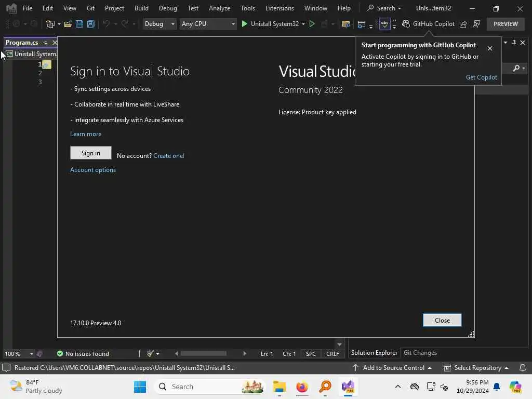The width and height of the screenshot is (532, 399).
Task: Click the Ln: 1 line indicator
Action: click(267, 353)
